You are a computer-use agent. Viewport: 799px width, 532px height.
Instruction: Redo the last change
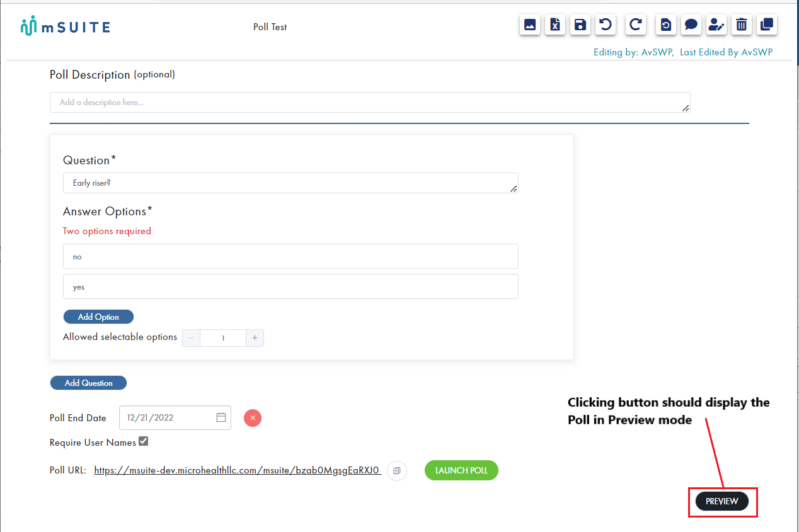tap(635, 25)
